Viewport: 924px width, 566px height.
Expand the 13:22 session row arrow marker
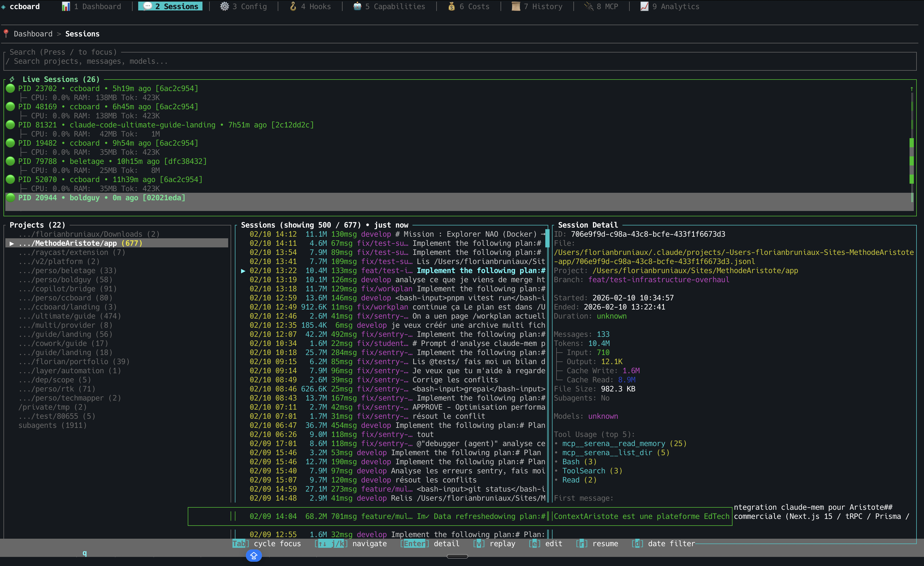click(243, 271)
